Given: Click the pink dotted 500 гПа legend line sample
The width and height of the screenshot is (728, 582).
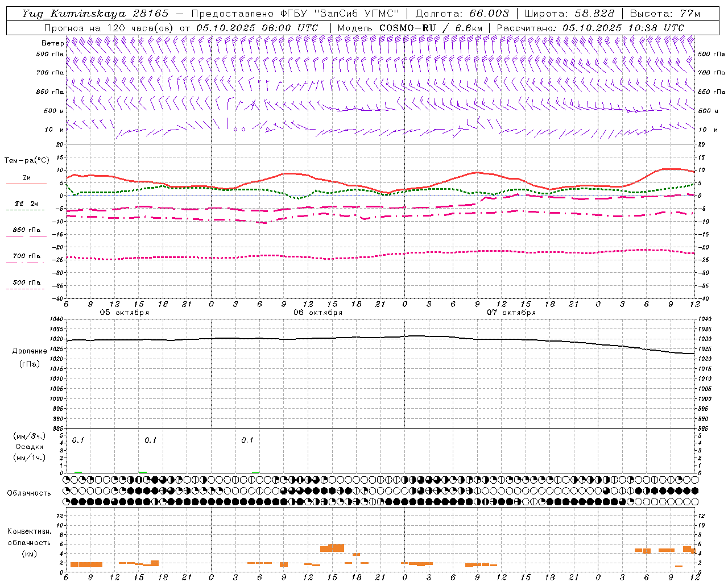Looking at the screenshot, I should tap(25, 289).
